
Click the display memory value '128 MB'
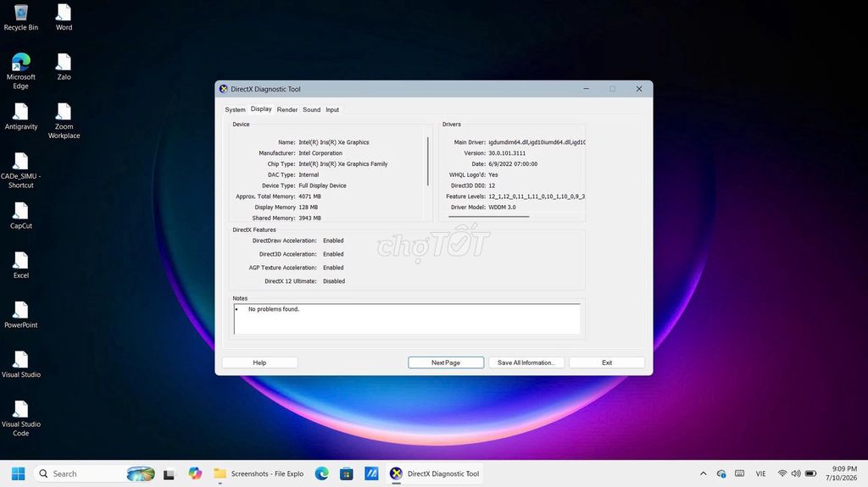(x=309, y=207)
